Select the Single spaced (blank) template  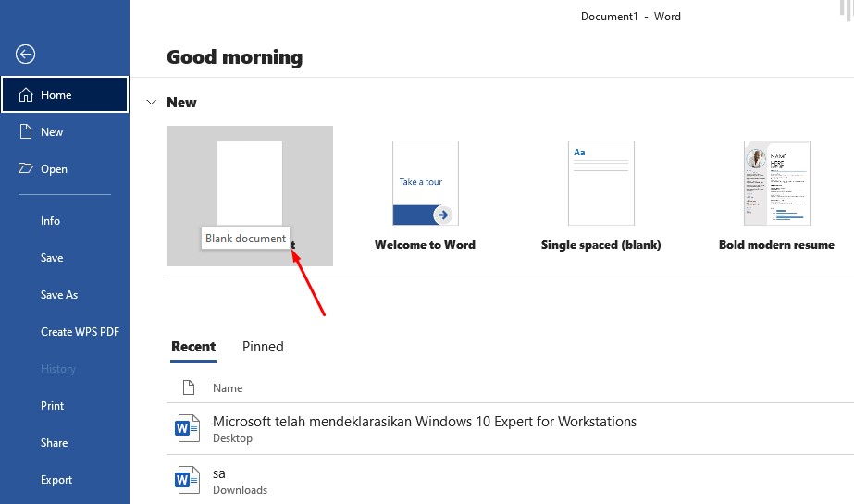tap(601, 183)
